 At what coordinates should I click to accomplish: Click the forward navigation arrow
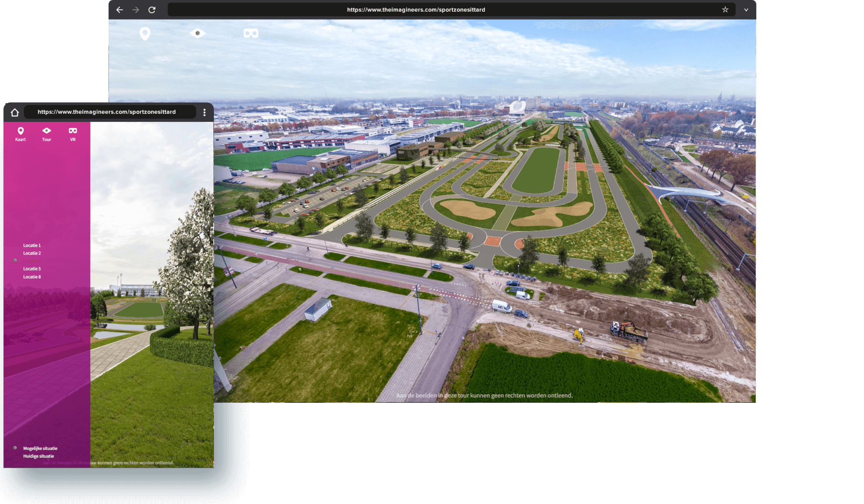[135, 9]
